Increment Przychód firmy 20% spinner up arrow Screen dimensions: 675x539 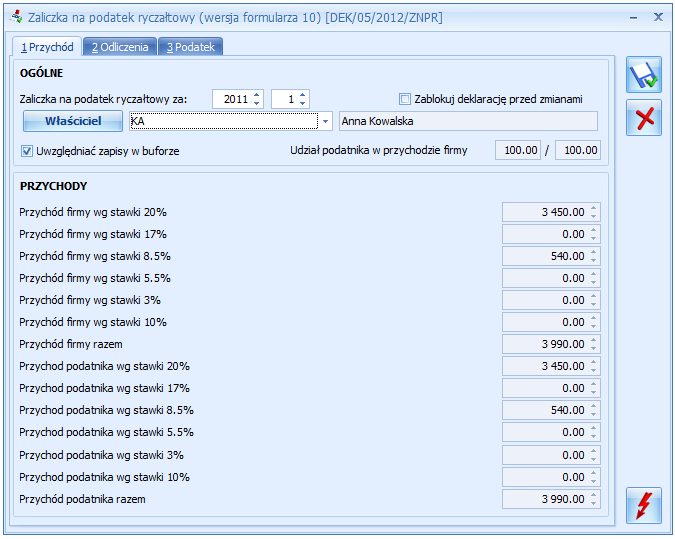(594, 208)
